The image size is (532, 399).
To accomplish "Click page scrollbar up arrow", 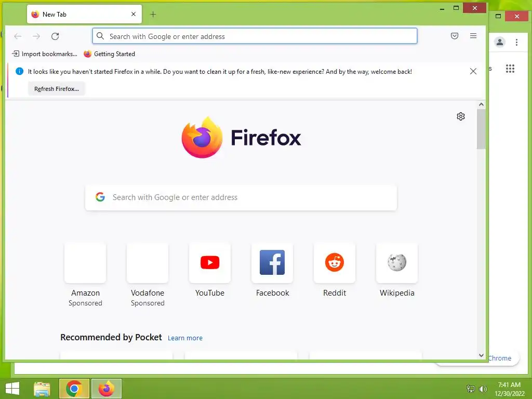I will [481, 105].
